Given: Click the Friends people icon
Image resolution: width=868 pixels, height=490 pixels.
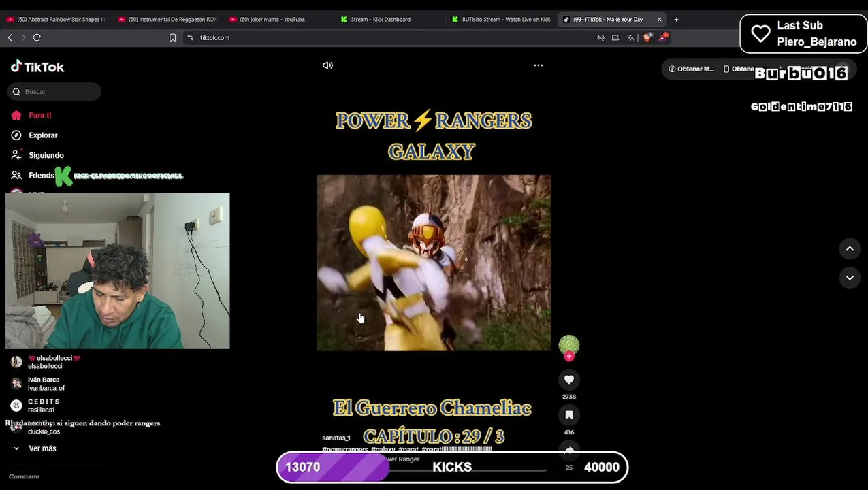Looking at the screenshot, I should coord(16,176).
